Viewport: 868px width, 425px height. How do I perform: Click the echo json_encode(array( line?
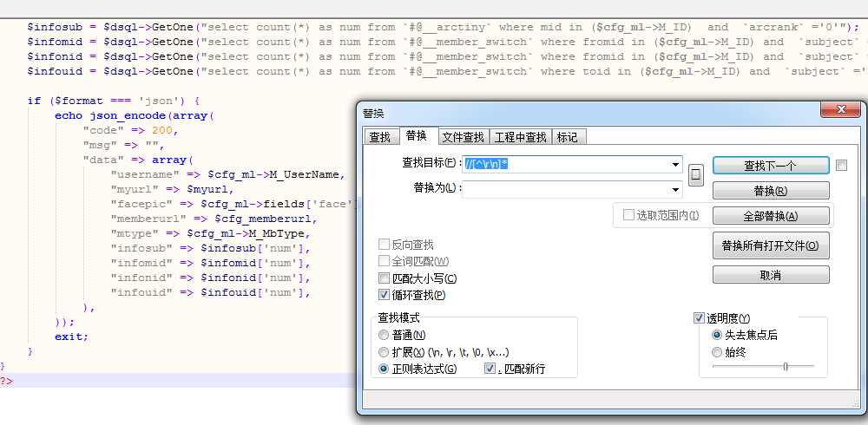pyautogui.click(x=134, y=115)
